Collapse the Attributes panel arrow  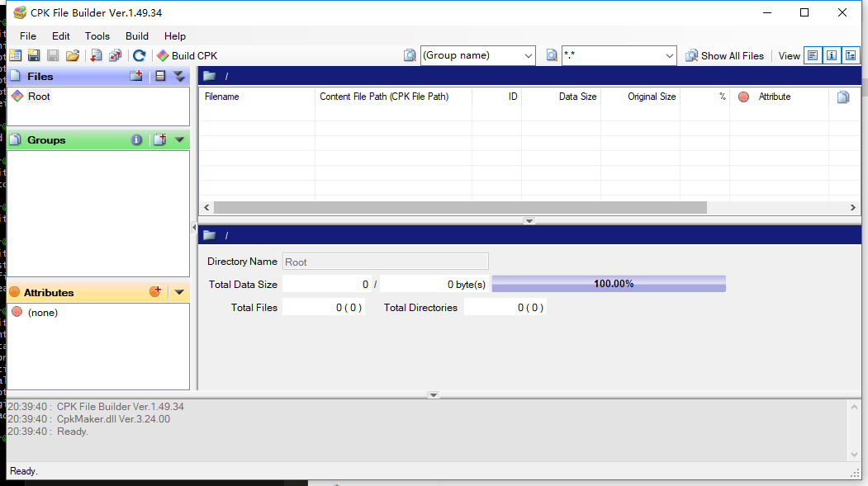179,292
